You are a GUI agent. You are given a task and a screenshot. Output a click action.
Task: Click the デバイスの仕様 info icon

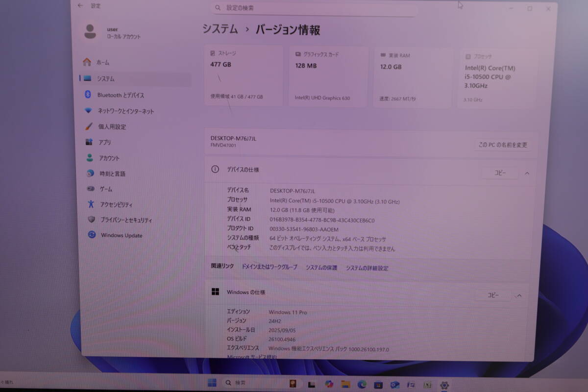215,169
